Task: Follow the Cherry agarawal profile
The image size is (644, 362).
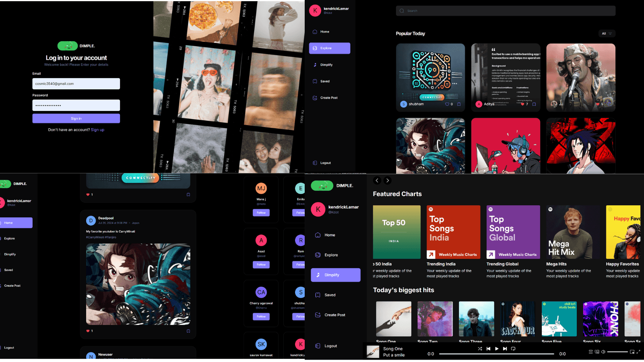Action: click(261, 317)
